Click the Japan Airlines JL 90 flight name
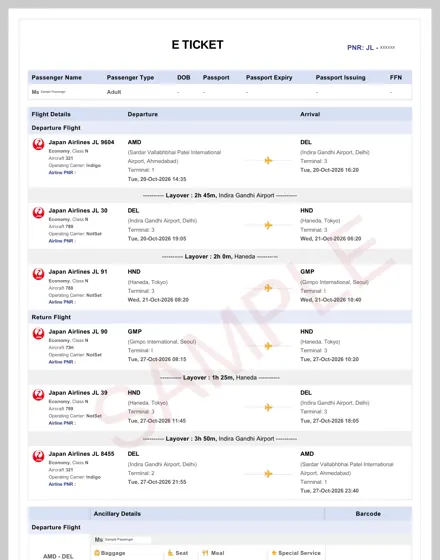The image size is (440, 560). point(78,331)
